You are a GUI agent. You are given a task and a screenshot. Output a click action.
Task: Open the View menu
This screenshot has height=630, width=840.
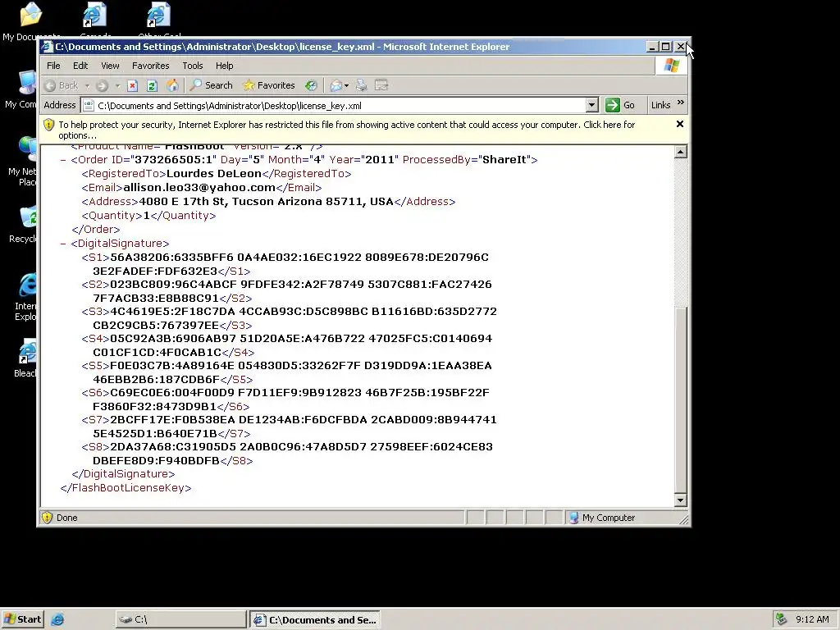tap(111, 66)
